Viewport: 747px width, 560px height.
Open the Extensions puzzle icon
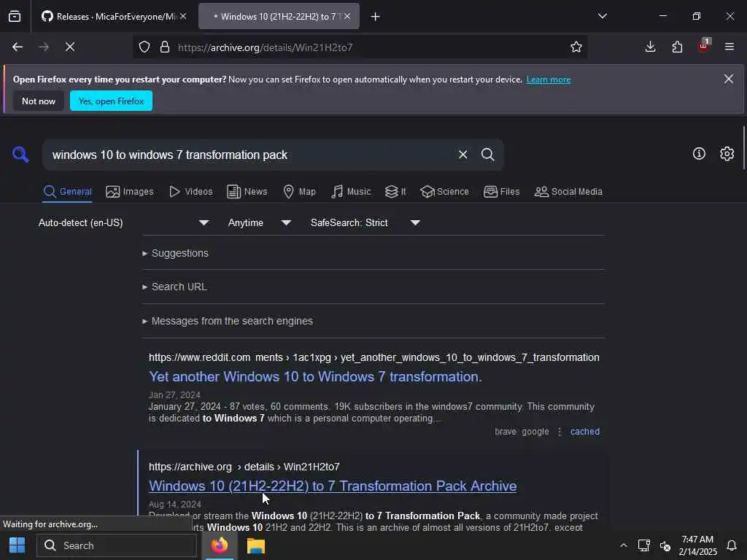(677, 47)
